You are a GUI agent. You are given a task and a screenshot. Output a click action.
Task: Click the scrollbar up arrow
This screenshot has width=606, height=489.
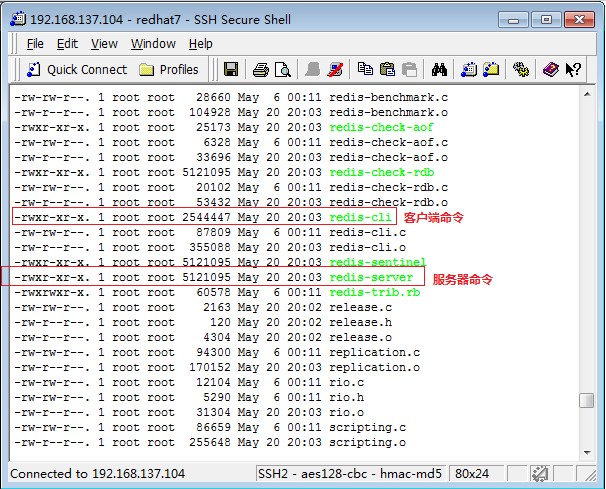pos(587,94)
